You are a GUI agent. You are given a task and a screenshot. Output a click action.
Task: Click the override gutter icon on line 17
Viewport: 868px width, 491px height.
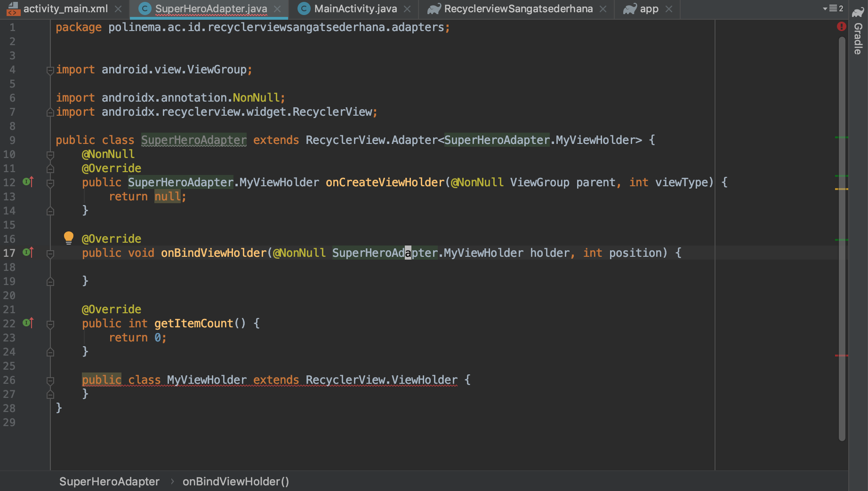(x=28, y=252)
